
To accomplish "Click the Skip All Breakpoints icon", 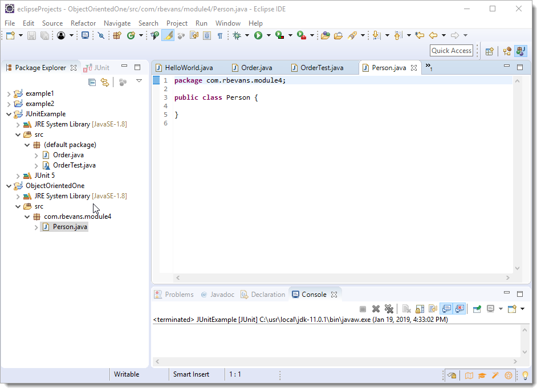I will pos(101,35).
